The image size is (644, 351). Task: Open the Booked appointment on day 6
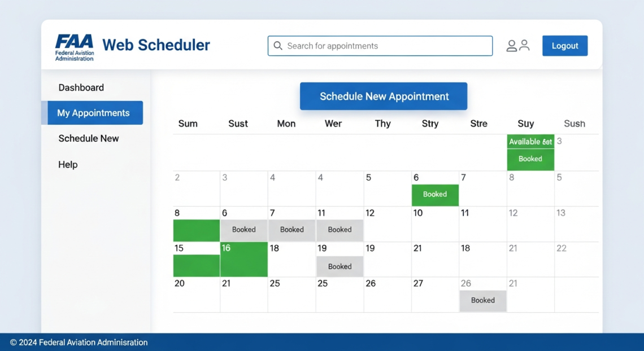click(435, 195)
